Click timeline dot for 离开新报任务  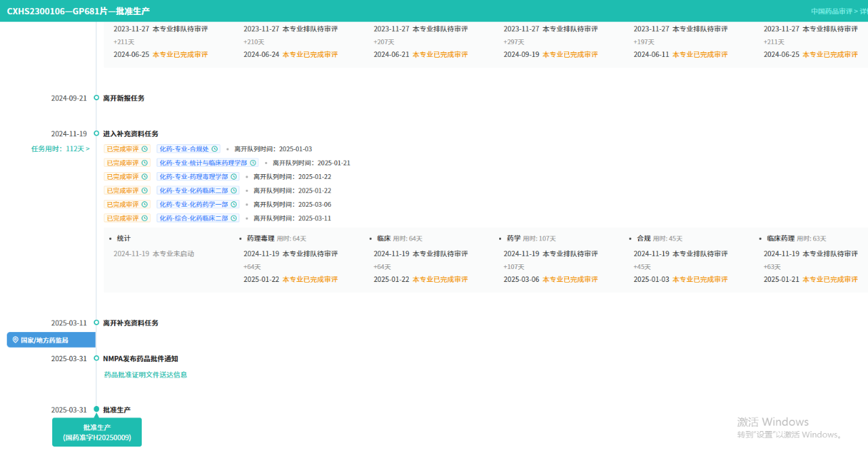(96, 98)
